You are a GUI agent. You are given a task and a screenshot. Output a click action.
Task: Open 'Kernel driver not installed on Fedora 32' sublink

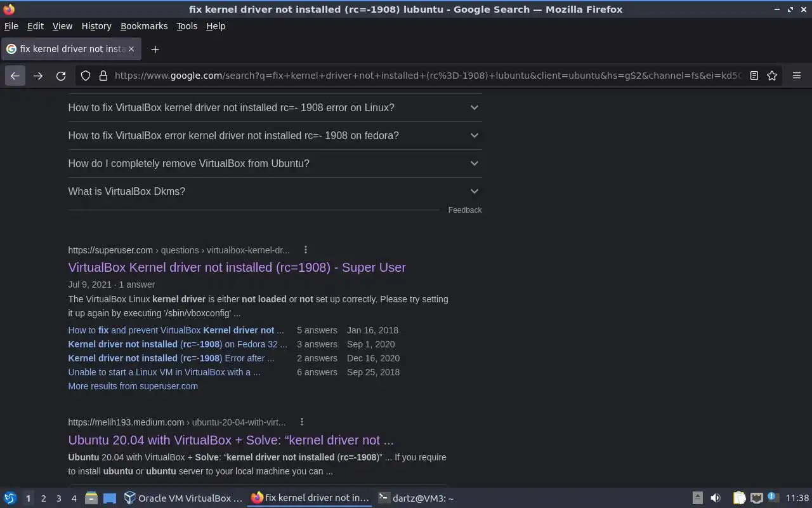click(178, 344)
